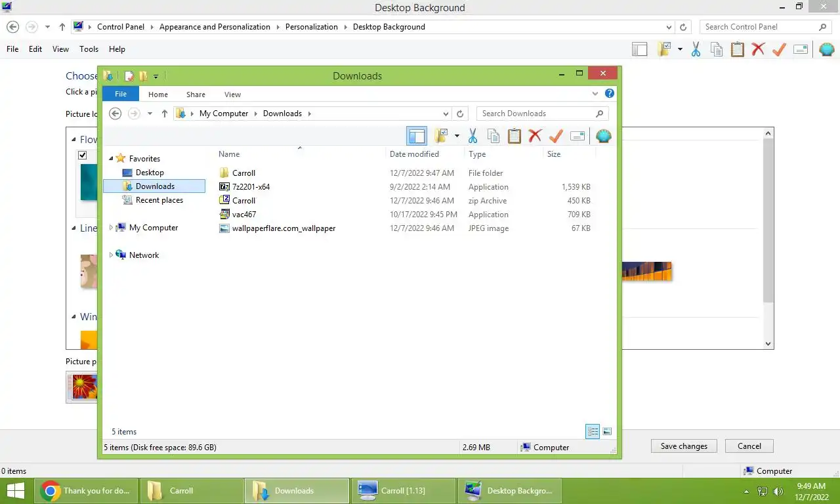This screenshot has width=840, height=504.
Task: Open Chrome taskbar button
Action: pyautogui.click(x=87, y=491)
